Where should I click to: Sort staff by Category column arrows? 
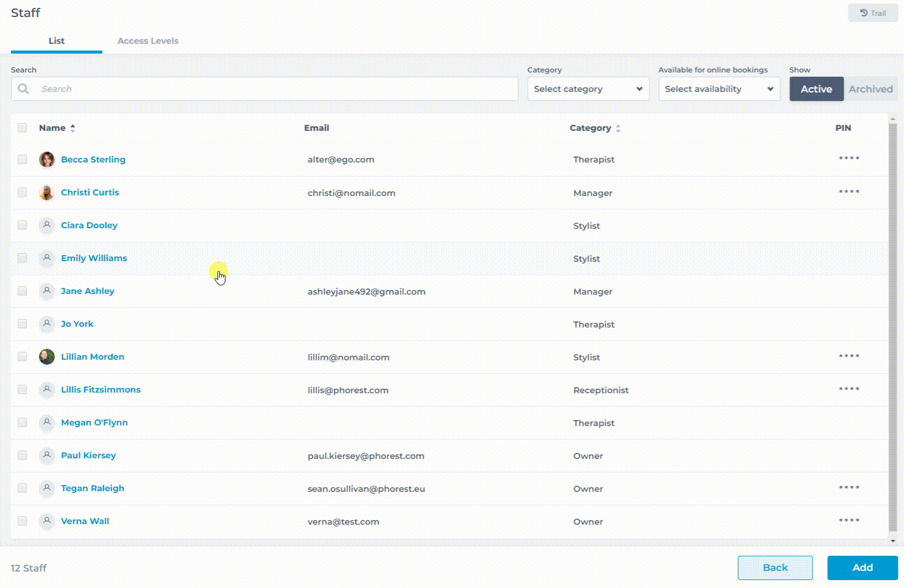[618, 128]
